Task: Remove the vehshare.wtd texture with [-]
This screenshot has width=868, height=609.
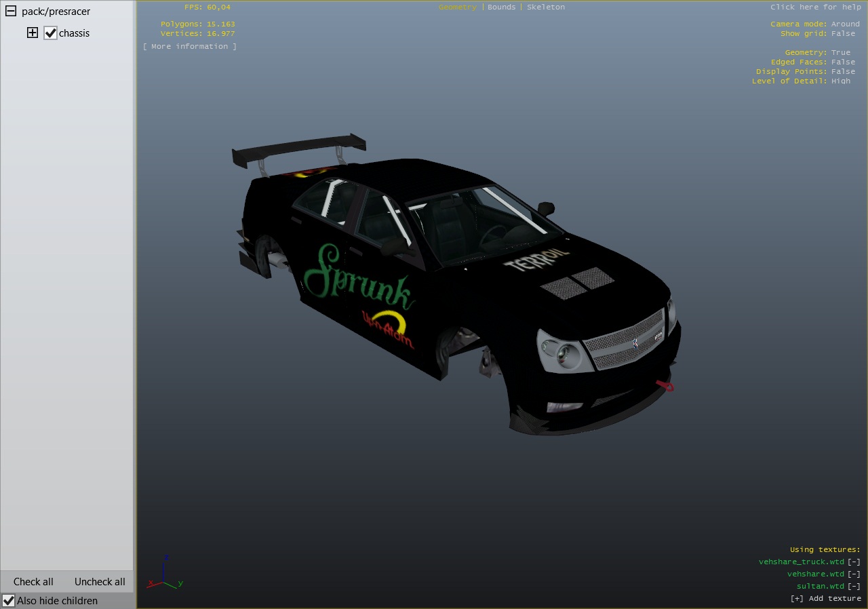Action: click(x=854, y=574)
